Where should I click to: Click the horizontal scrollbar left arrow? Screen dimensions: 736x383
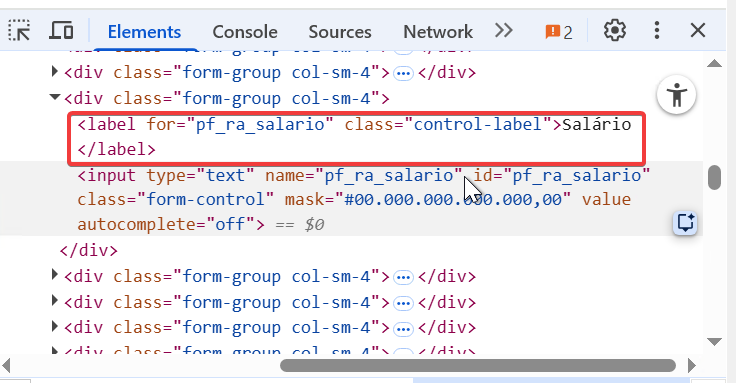tap(6, 365)
